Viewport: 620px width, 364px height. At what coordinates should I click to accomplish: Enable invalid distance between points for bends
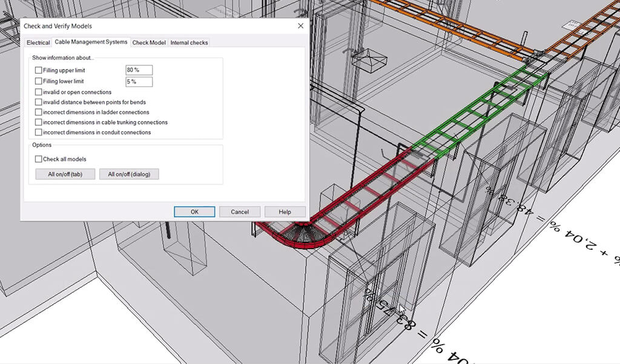tap(39, 102)
